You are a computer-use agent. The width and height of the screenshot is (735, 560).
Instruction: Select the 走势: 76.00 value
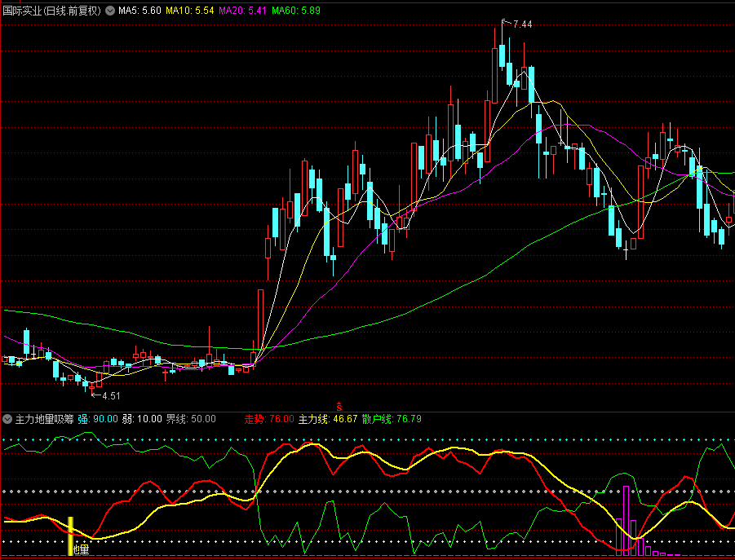point(269,419)
